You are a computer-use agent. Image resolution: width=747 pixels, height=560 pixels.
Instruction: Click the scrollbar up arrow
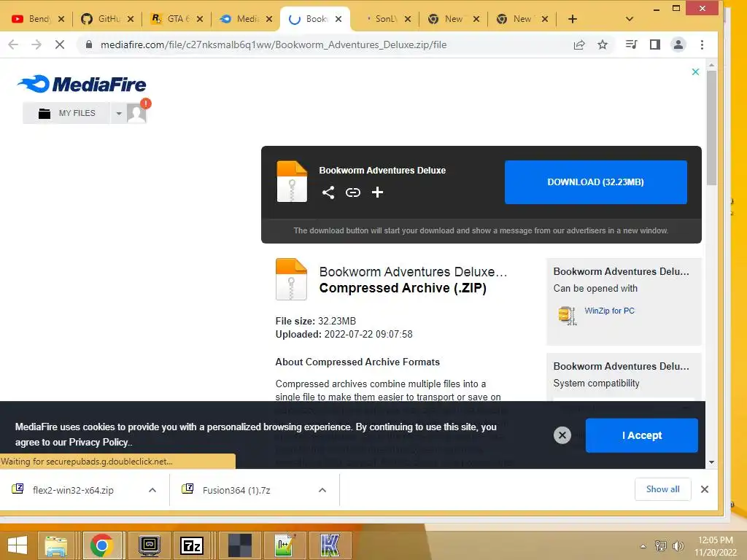tap(711, 64)
